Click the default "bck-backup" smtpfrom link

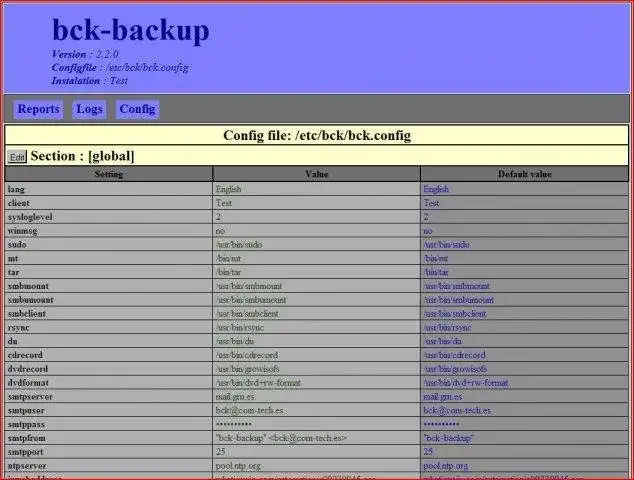[x=448, y=438]
